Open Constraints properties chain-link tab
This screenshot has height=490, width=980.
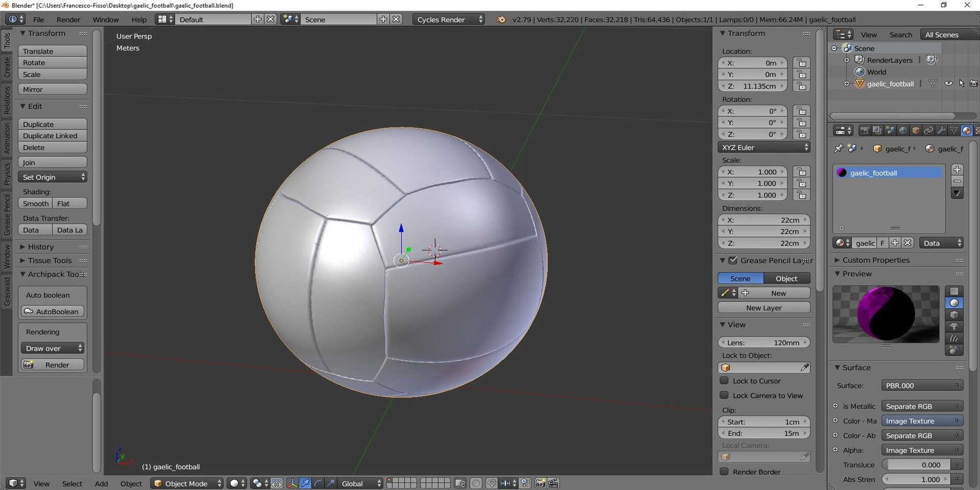[x=928, y=131]
